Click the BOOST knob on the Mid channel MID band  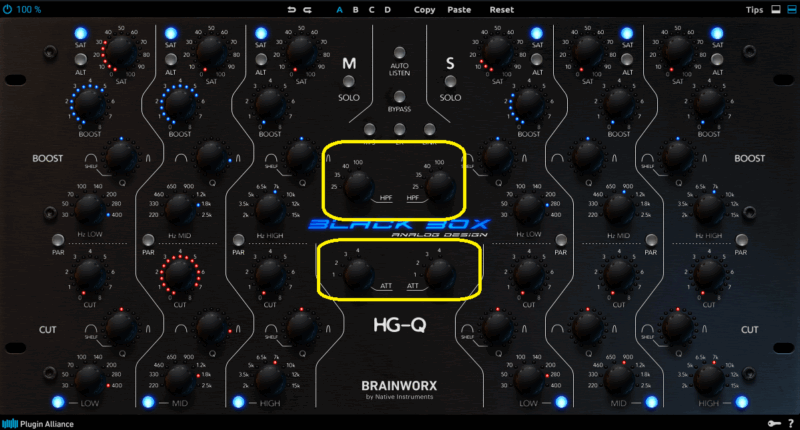(180, 106)
